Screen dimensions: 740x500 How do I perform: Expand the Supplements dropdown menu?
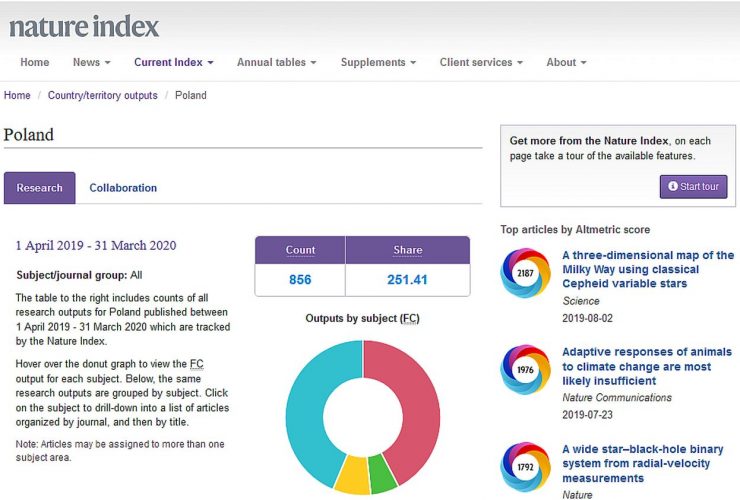378,62
